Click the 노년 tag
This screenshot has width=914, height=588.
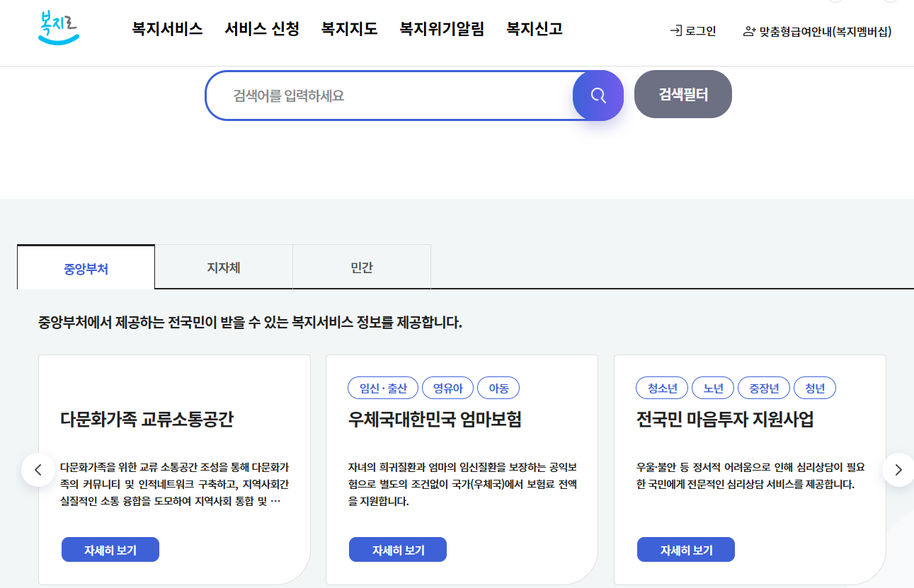(x=713, y=388)
